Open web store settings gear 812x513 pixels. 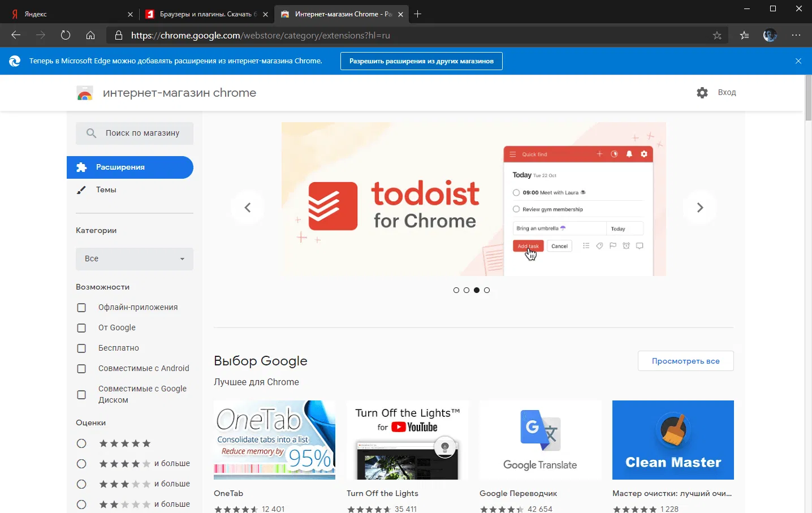[x=702, y=93]
